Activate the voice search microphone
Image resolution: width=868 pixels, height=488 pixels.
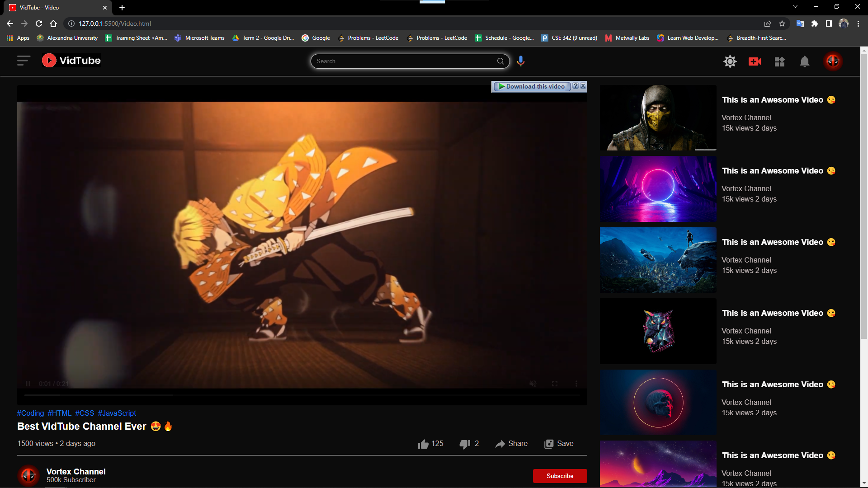521,61
